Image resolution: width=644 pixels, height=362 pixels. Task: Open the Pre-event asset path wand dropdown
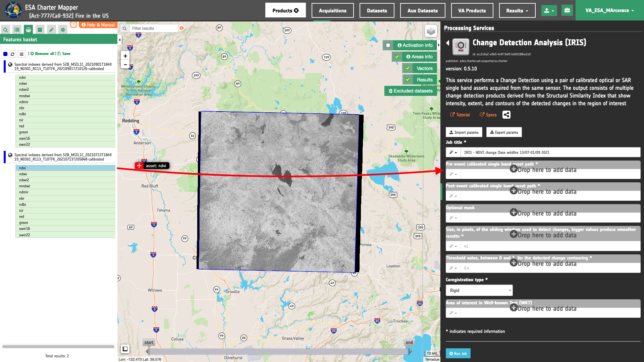tap(453, 174)
